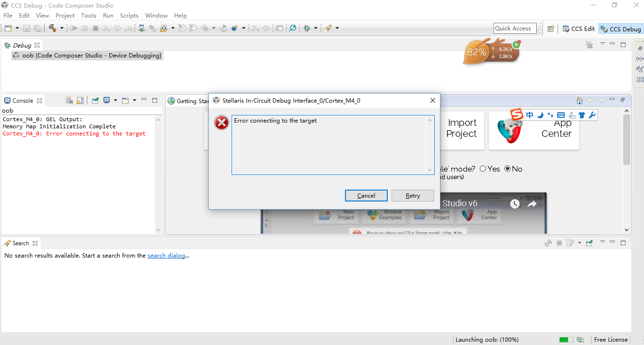This screenshot has height=345, width=644.
Task: Click the video share arrow icon
Action: pos(532,204)
